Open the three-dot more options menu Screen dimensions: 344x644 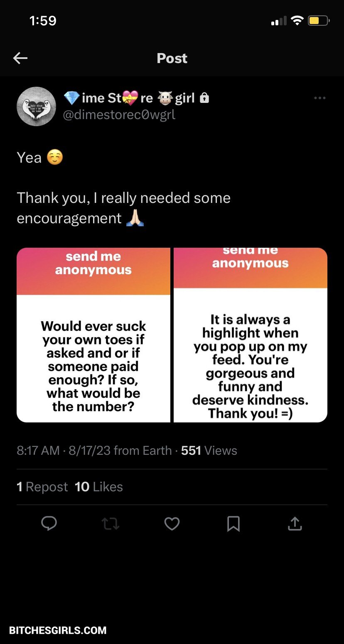click(319, 98)
